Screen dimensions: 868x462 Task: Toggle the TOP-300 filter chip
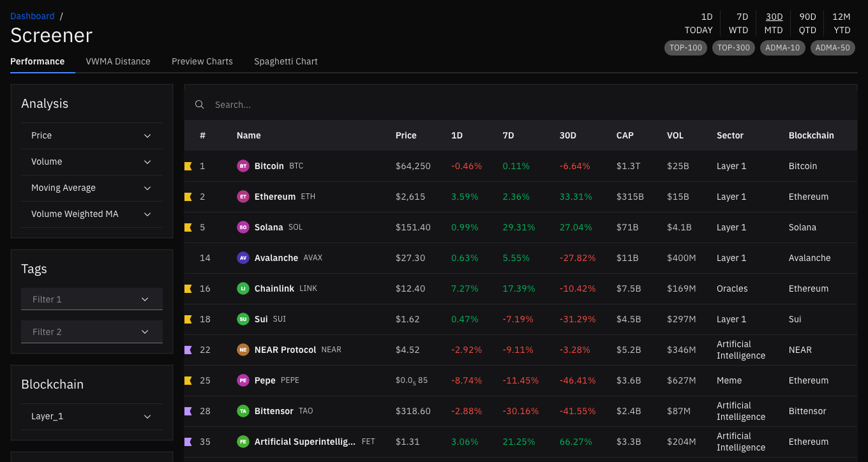(x=733, y=48)
